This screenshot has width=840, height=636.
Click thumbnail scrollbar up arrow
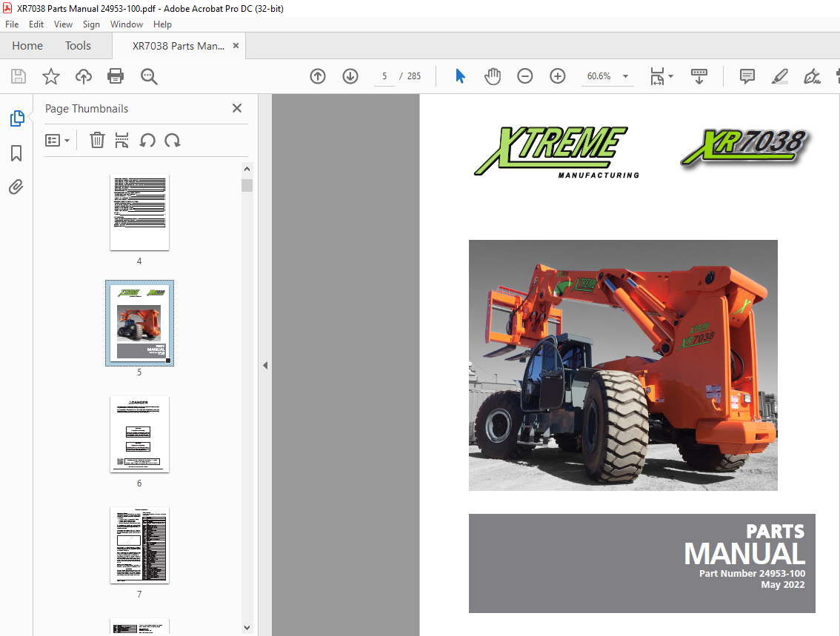click(x=247, y=169)
